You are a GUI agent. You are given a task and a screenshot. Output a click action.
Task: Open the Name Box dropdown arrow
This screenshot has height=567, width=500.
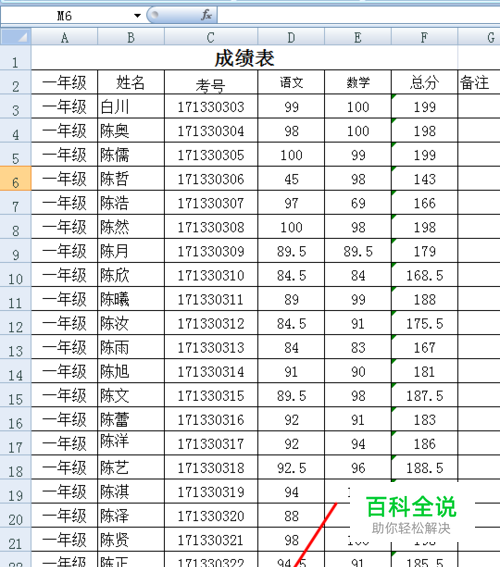click(137, 16)
